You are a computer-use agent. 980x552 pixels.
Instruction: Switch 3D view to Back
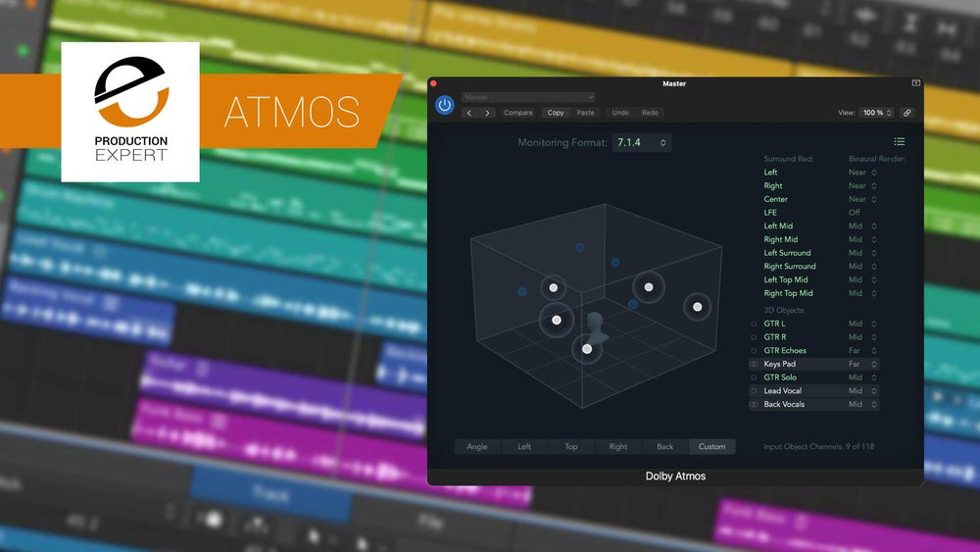[665, 446]
